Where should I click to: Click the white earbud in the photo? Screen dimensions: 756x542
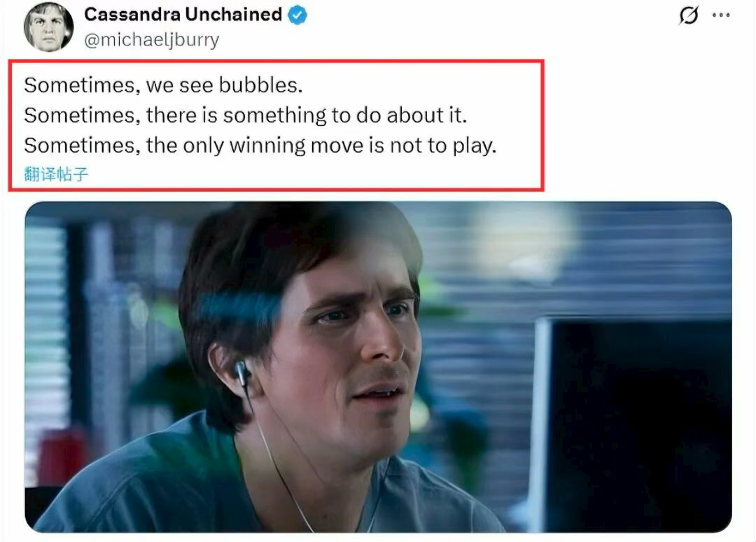(241, 373)
